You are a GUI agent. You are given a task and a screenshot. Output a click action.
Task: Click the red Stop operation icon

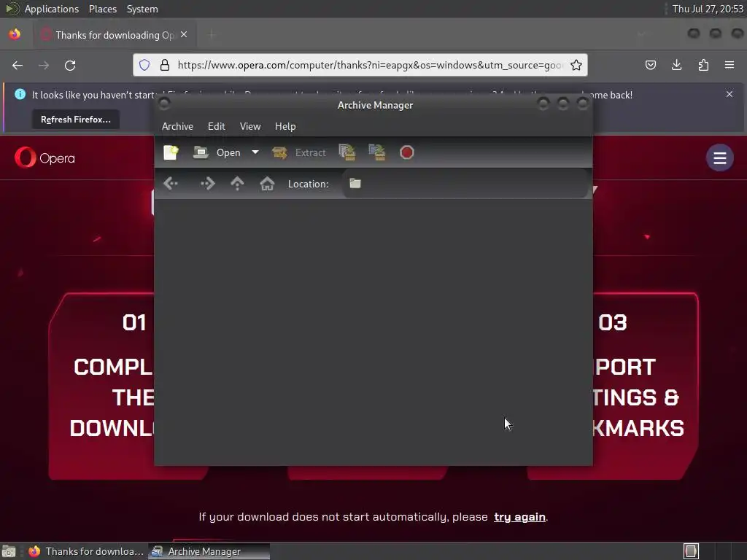tap(407, 152)
